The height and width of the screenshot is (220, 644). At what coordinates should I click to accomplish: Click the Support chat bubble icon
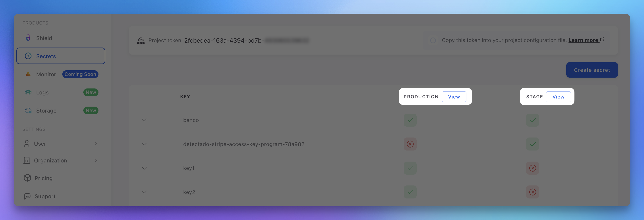coord(27,196)
